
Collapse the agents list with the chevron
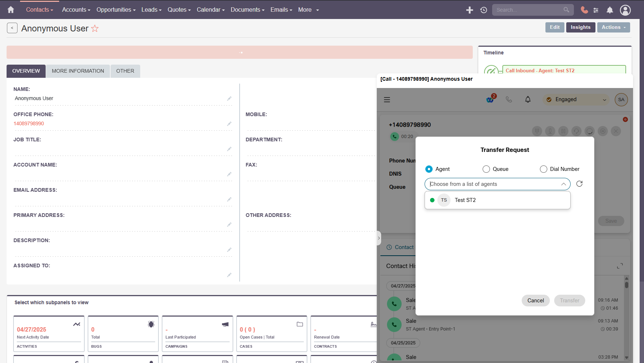coord(564,184)
